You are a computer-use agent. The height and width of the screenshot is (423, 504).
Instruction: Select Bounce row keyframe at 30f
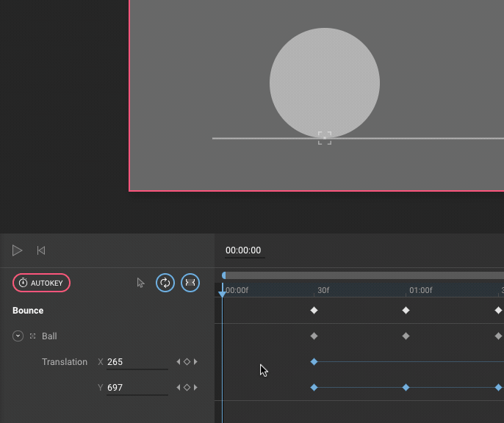[x=314, y=310]
